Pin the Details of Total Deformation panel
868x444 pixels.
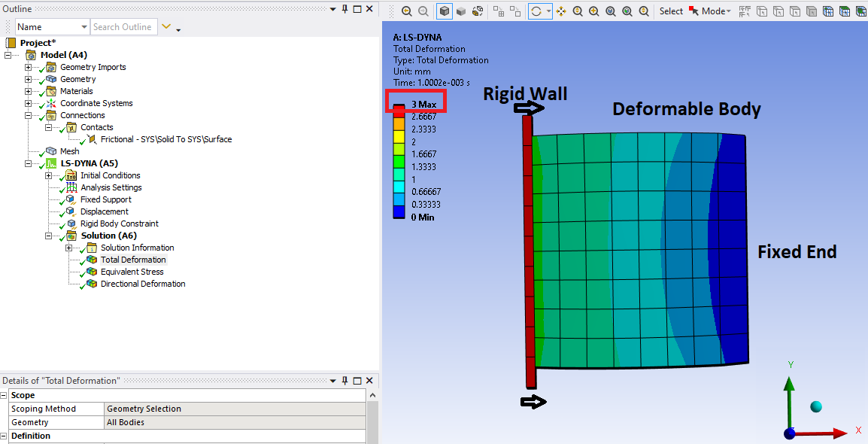[345, 380]
